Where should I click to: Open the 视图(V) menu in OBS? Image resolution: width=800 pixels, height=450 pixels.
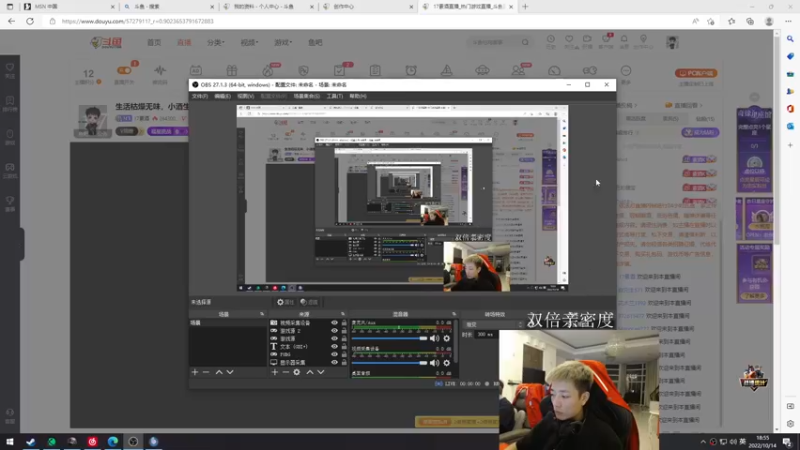[x=245, y=96]
